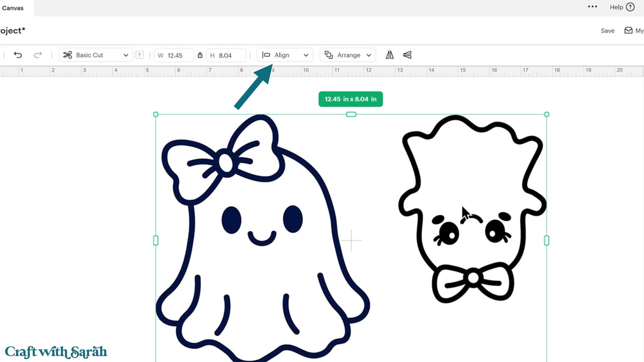Open the three-dots more options menu
Viewport: 644px width, 362px height.
(592, 7)
